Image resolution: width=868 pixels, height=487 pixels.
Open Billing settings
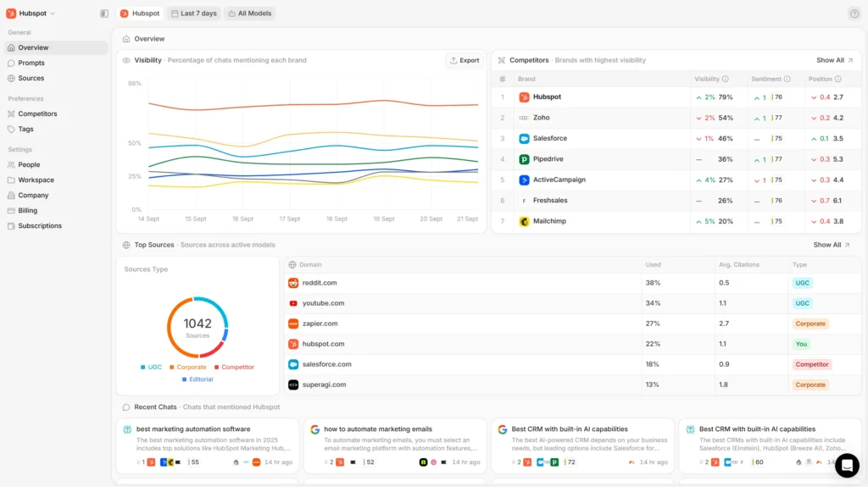55,210
